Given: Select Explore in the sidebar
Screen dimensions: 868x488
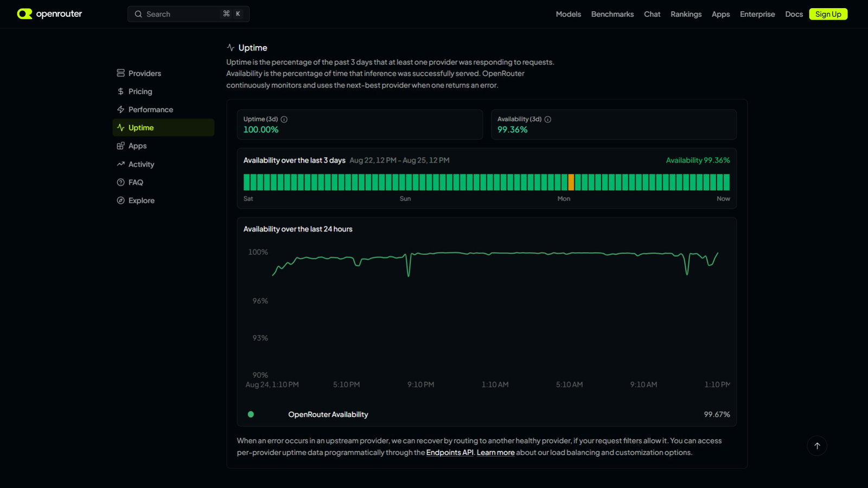Looking at the screenshot, I should (163, 201).
